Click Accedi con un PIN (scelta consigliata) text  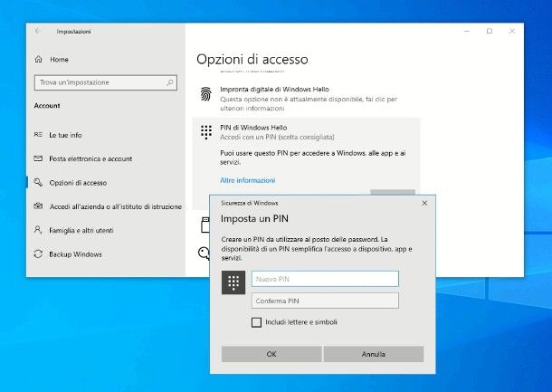pos(277,137)
